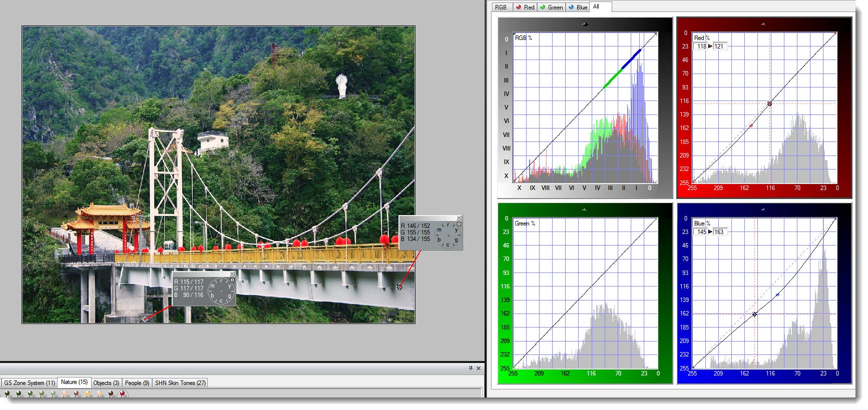Click the Red curve input value 118
This screenshot has height=410, width=868.
pyautogui.click(x=701, y=46)
